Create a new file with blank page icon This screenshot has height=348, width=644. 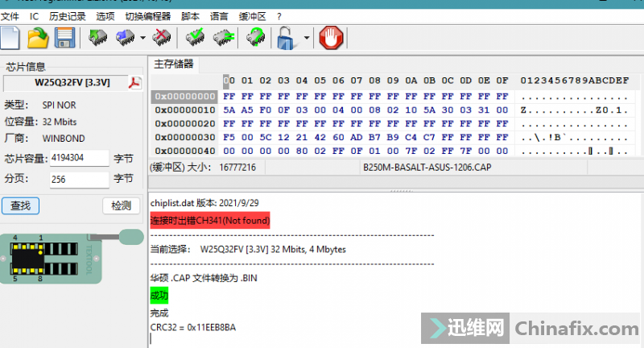click(x=10, y=38)
